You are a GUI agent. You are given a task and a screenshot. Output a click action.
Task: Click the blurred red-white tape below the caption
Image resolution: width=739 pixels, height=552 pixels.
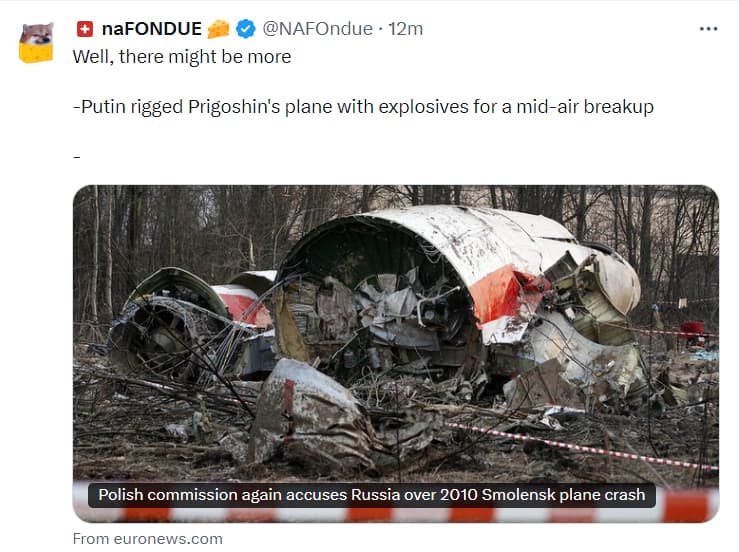(x=396, y=515)
